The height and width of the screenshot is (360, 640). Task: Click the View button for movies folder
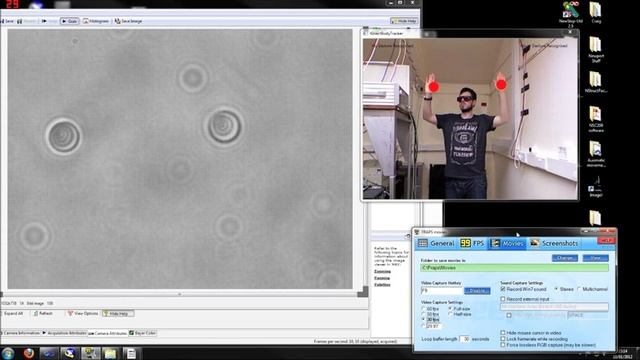pyautogui.click(x=596, y=258)
